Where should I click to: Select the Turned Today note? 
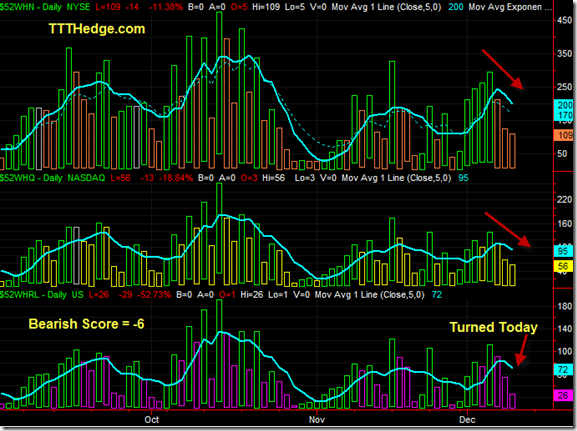494,327
